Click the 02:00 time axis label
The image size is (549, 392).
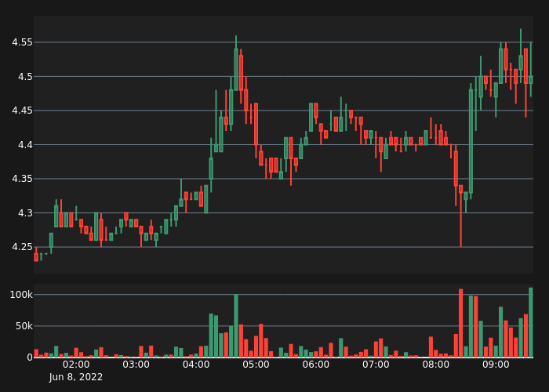pyautogui.click(x=76, y=365)
